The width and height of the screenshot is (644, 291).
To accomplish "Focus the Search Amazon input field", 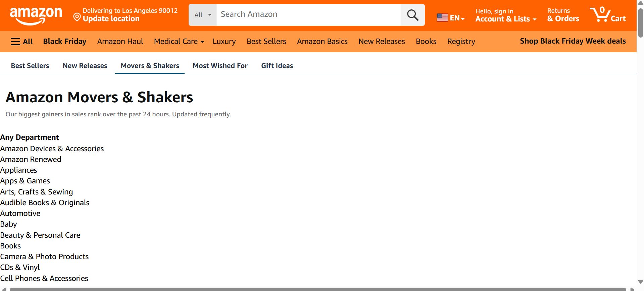I will click(308, 15).
